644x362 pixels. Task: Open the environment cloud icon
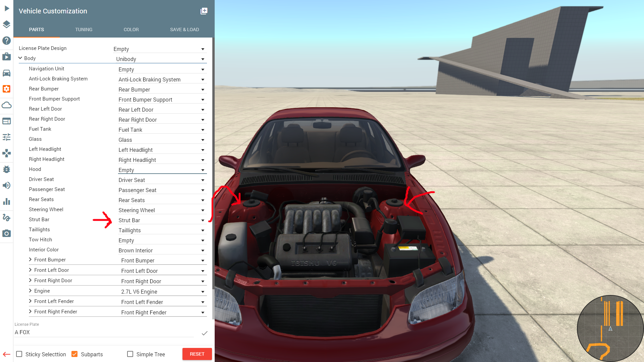coord(6,105)
